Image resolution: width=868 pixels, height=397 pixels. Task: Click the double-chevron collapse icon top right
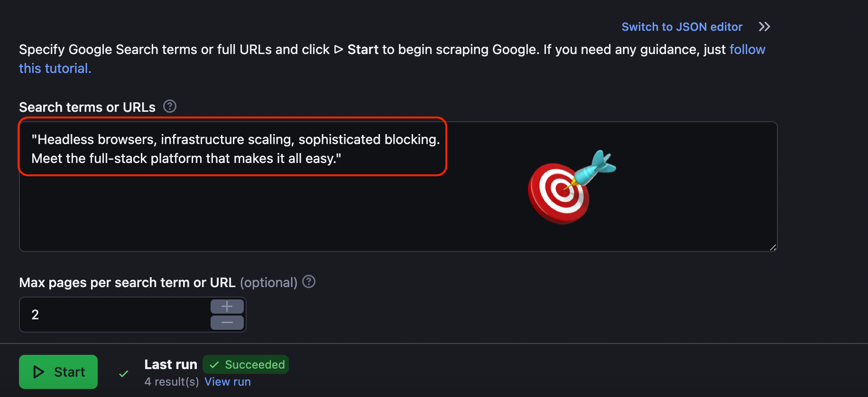764,27
